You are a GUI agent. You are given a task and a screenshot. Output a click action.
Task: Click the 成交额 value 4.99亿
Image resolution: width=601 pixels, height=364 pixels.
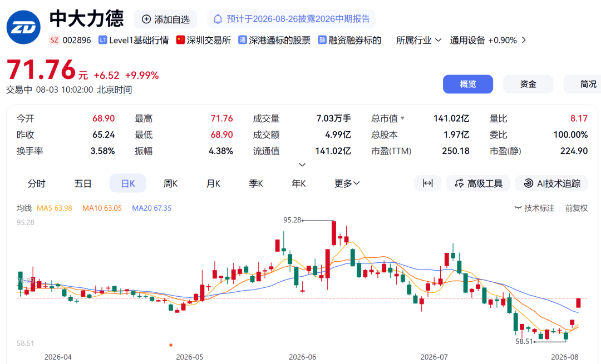338,134
